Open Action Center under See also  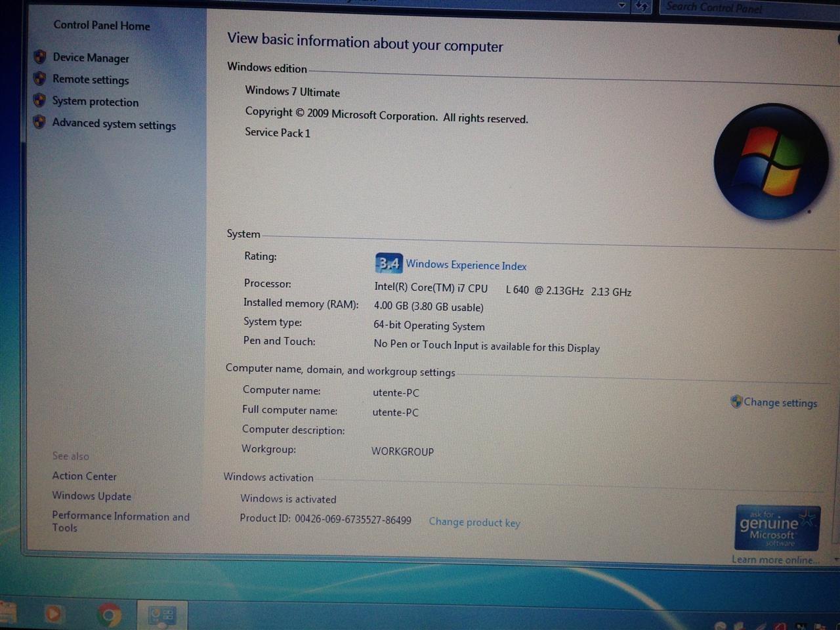(x=84, y=476)
